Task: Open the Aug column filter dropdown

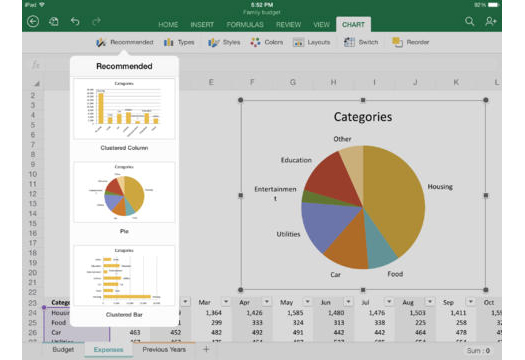Action: coord(430,302)
